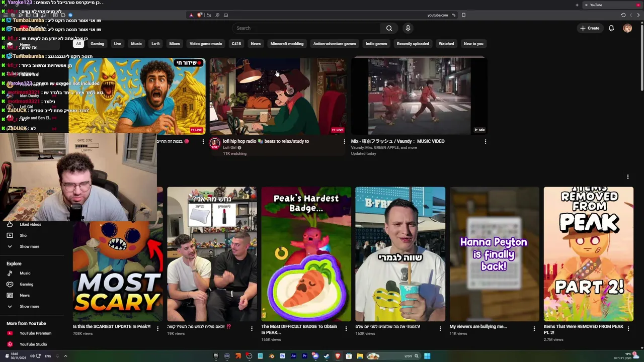Open the Lofi Girl channel avatar
This screenshot has height=362, width=644.
point(215,143)
